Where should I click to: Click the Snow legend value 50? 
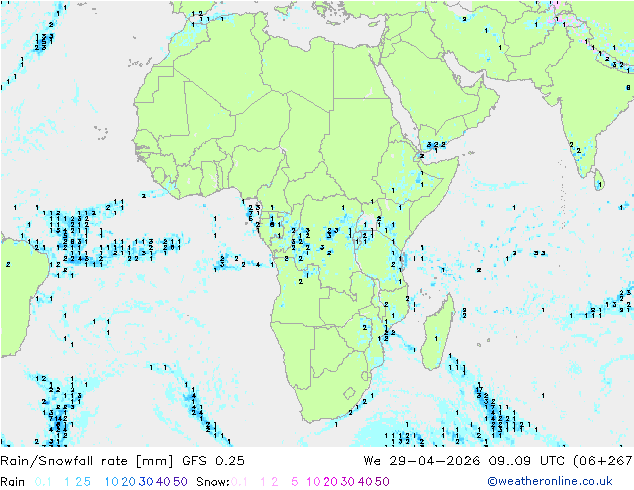click(382, 482)
